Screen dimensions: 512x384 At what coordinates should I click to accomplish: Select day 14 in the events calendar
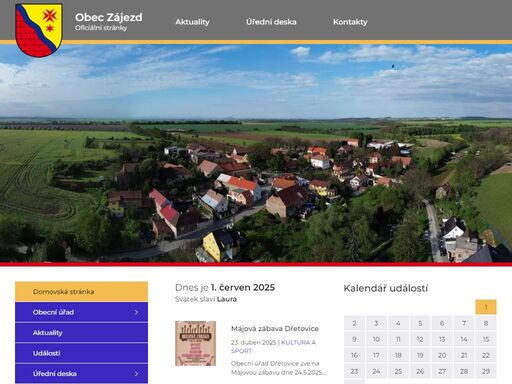464,339
